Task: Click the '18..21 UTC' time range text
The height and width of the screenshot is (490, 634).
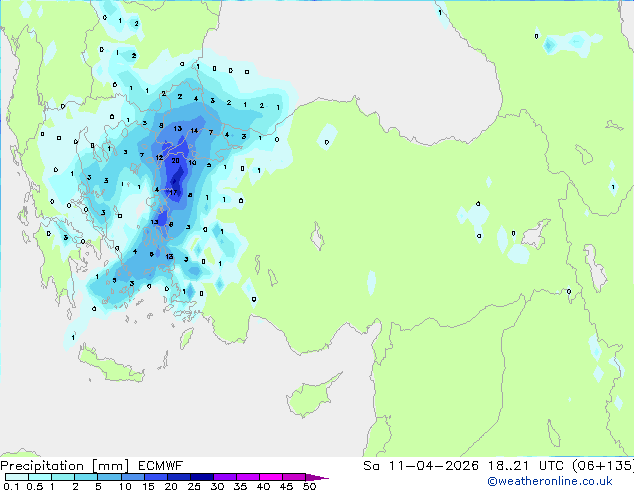Action: click(x=527, y=466)
